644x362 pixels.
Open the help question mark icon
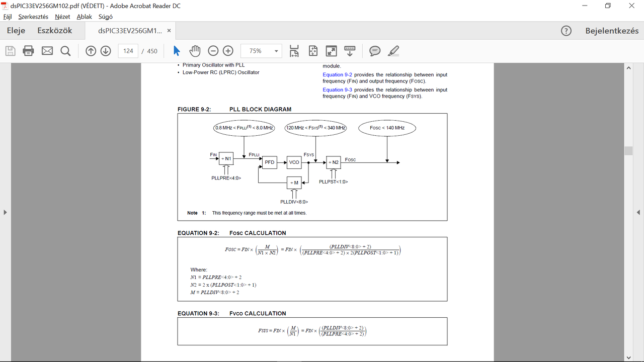pos(566,31)
